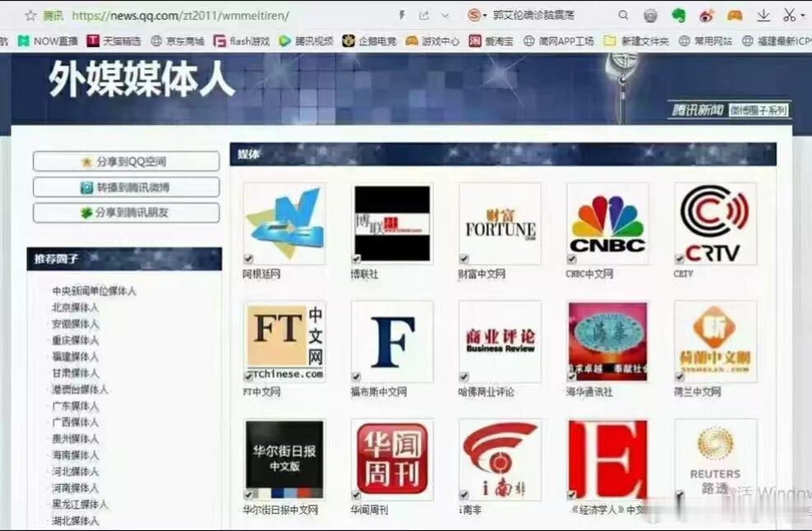Open the 荷兰中文网 logo thumbnail

tap(716, 342)
